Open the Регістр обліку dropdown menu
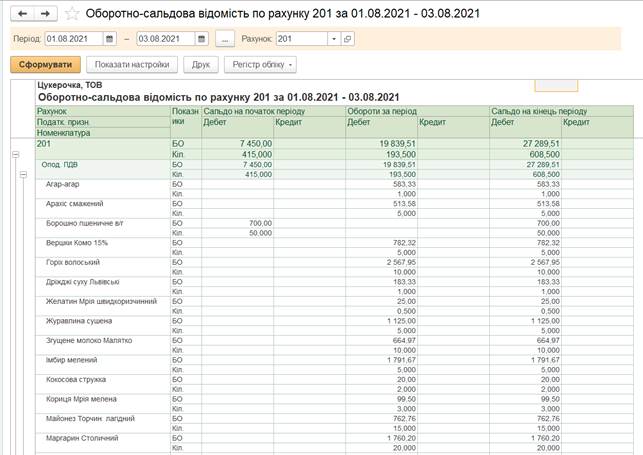The image size is (643, 455). point(260,65)
